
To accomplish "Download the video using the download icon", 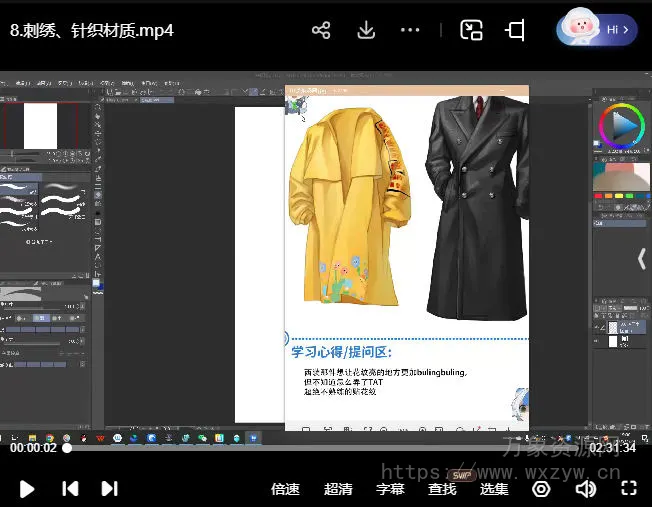I will pyautogui.click(x=366, y=30).
